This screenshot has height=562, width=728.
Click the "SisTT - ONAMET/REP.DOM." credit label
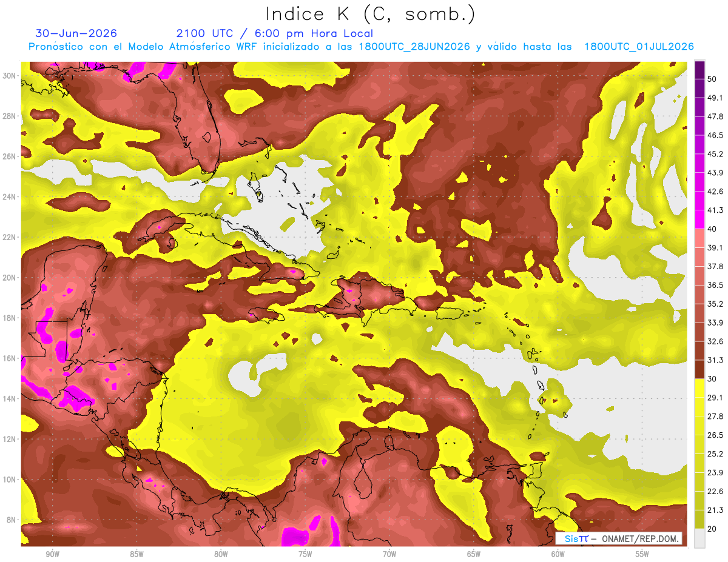[619, 538]
